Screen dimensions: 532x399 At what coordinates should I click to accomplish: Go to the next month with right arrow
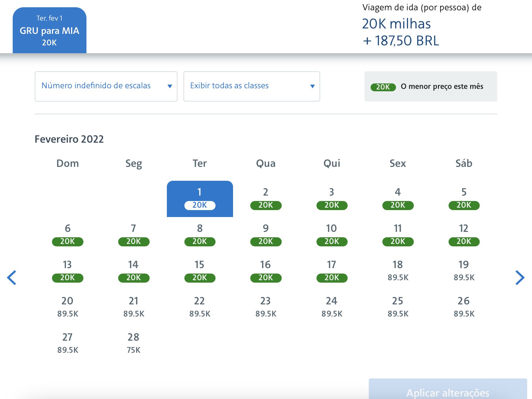[520, 277]
